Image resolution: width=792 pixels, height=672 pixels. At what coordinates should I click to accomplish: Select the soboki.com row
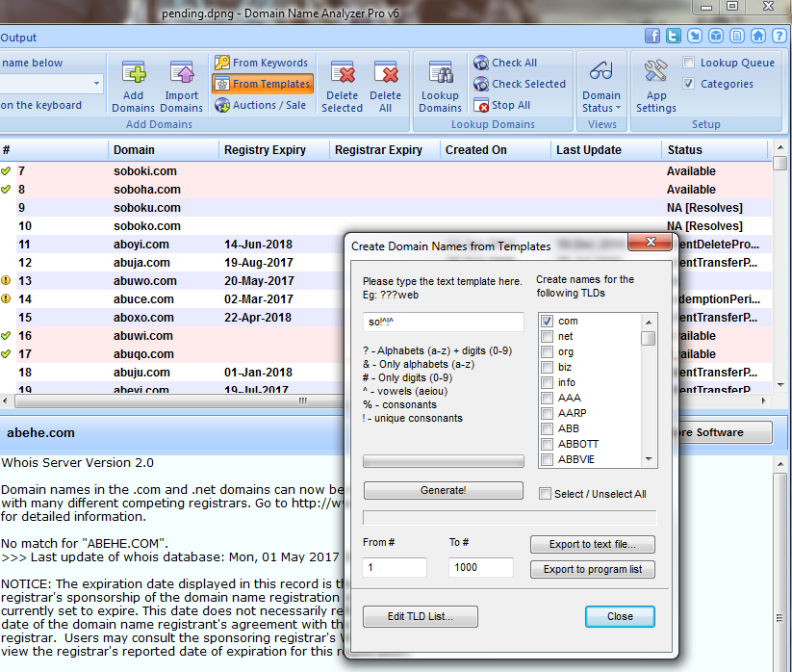386,171
